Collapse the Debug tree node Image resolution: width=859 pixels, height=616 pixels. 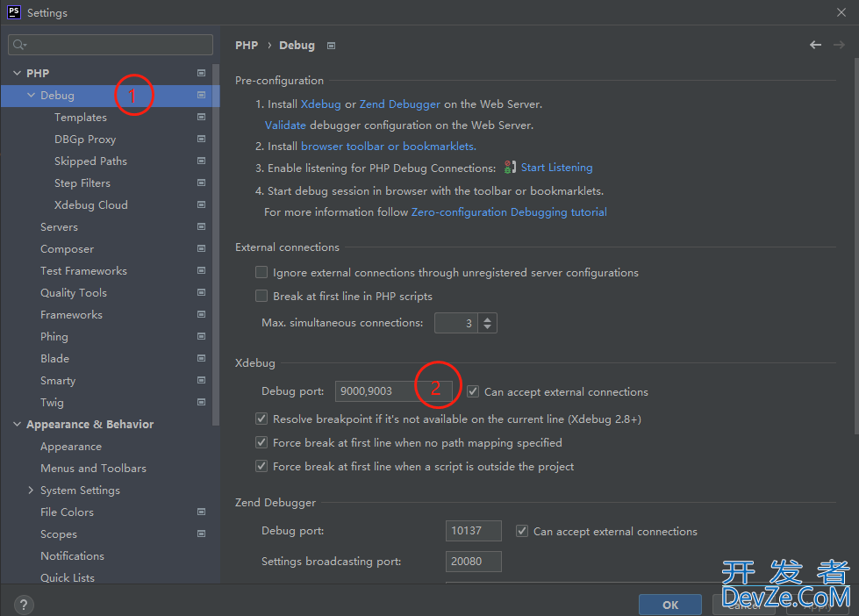(32, 95)
